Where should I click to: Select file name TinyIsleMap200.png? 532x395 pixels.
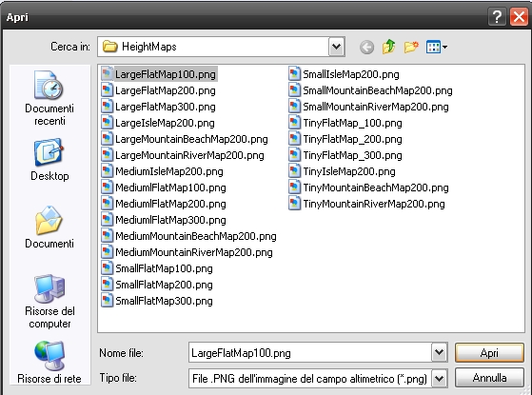coord(349,171)
